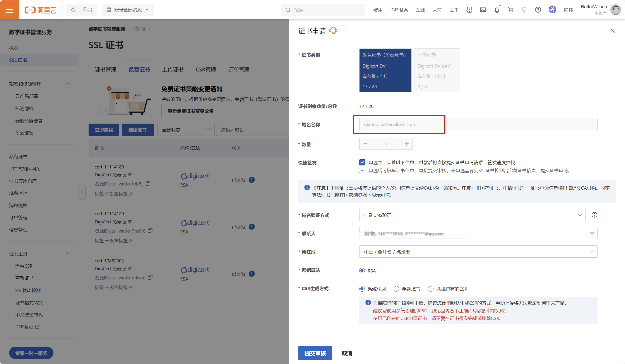
Task: Click the notification bell icon
Action: click(x=497, y=10)
